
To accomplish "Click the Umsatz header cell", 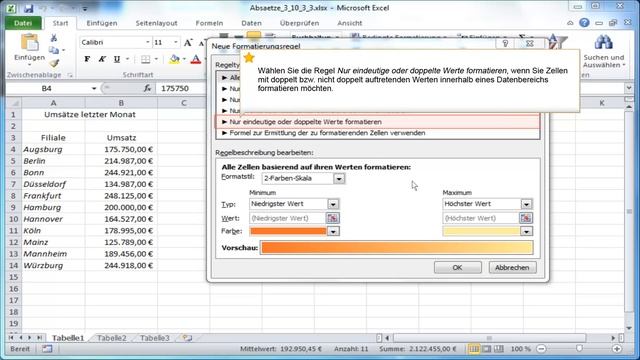I will 121,138.
